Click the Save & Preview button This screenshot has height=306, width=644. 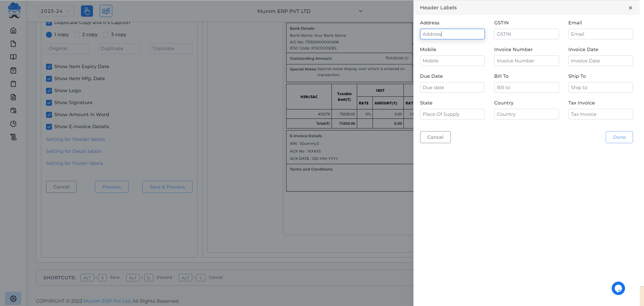167,187
